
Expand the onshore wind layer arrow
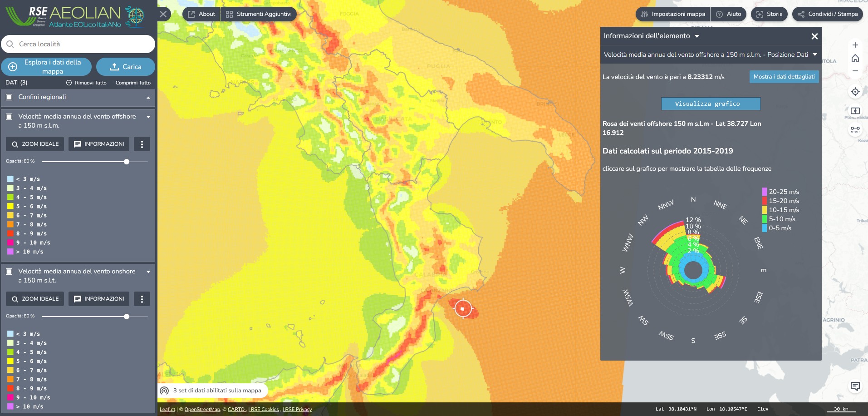point(148,272)
